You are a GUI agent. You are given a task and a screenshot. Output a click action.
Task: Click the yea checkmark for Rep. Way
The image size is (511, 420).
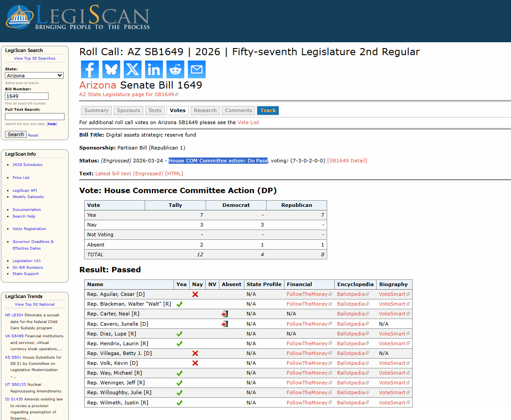[179, 373]
